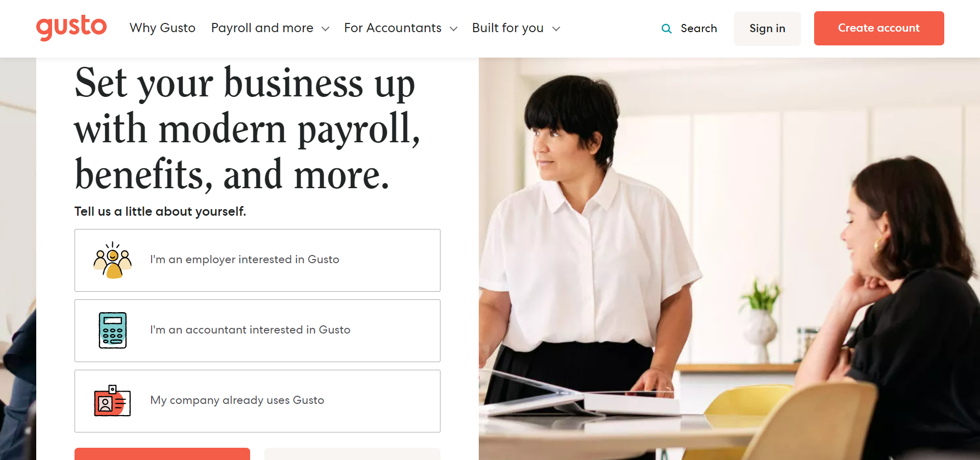Click the hero photo of two women
Screen dimensions: 980x460
[729, 259]
